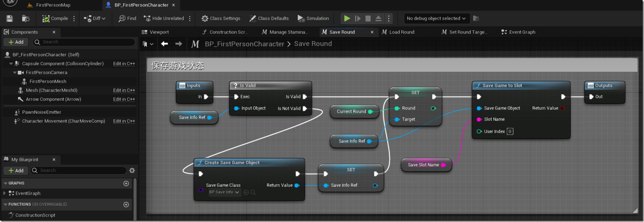Open the graph bookmarks dropdown
The height and width of the screenshot is (222, 644).
coord(148,44)
